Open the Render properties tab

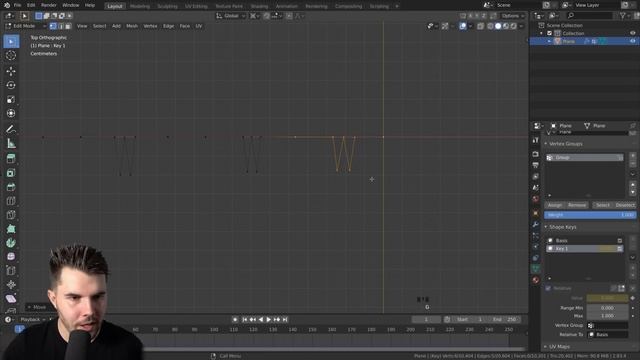click(536, 154)
